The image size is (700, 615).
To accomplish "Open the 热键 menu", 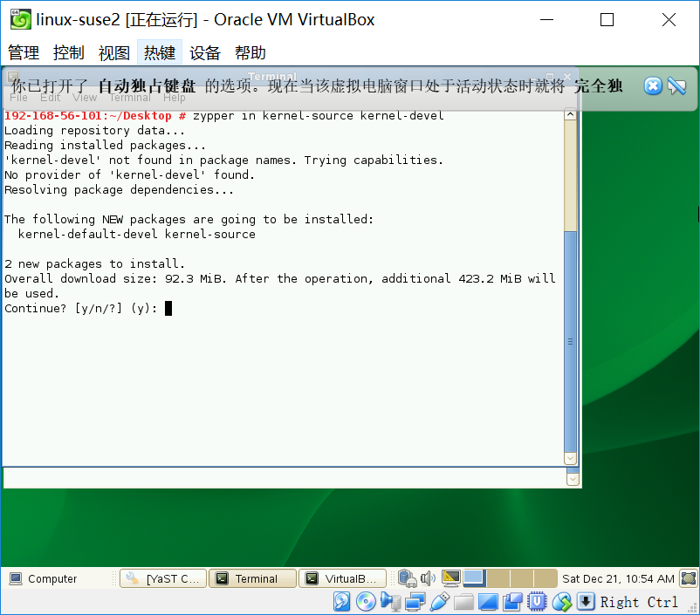I will click(160, 52).
